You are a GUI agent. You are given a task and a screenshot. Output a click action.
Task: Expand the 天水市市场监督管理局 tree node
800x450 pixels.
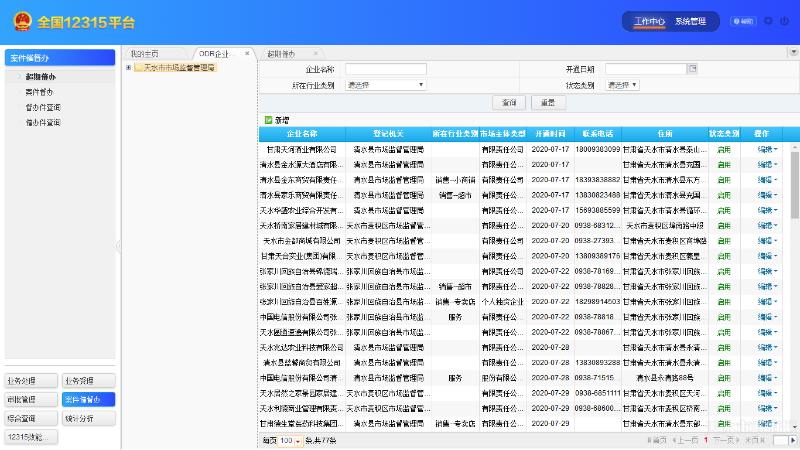point(128,68)
